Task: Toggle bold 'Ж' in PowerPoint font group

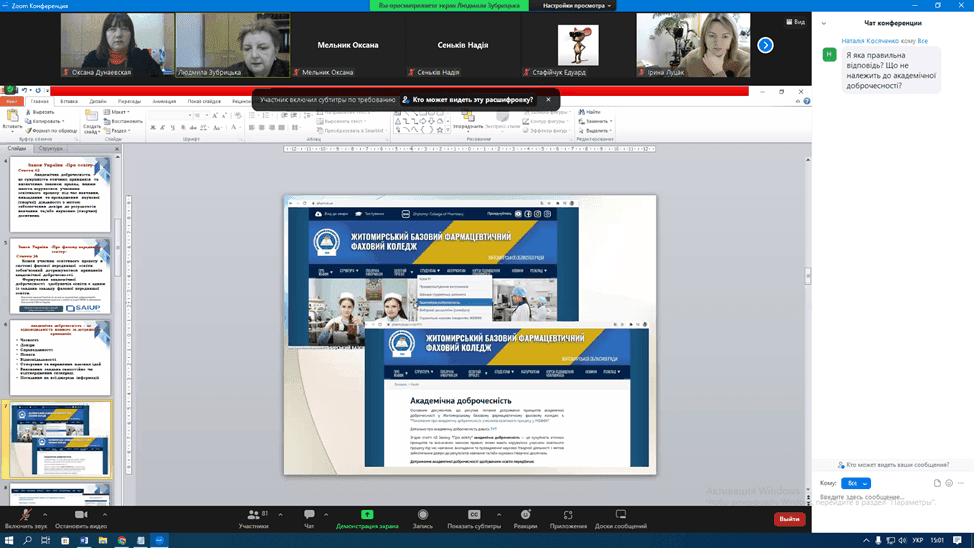Action: pos(153,127)
